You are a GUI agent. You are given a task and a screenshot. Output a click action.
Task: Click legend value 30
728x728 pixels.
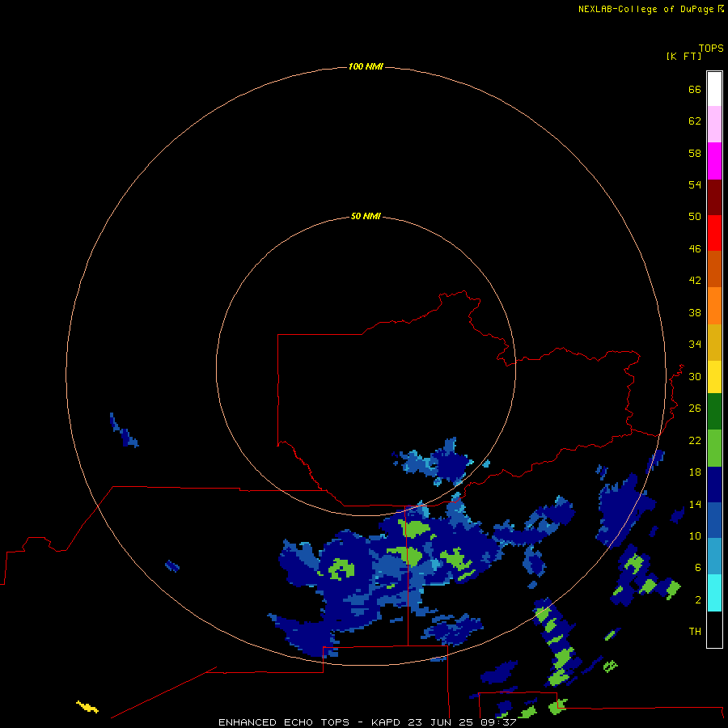pos(695,376)
